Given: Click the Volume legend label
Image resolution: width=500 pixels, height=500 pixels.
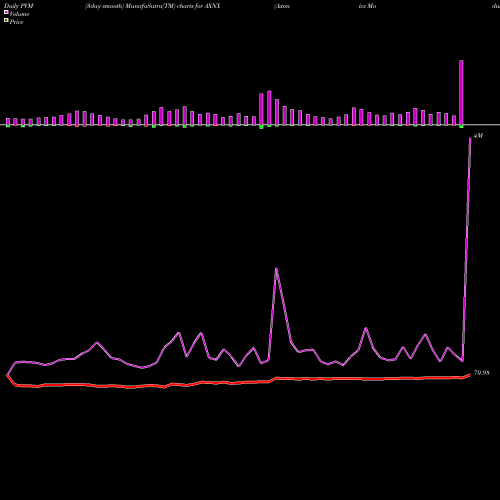Looking at the screenshot, I should (19, 14).
